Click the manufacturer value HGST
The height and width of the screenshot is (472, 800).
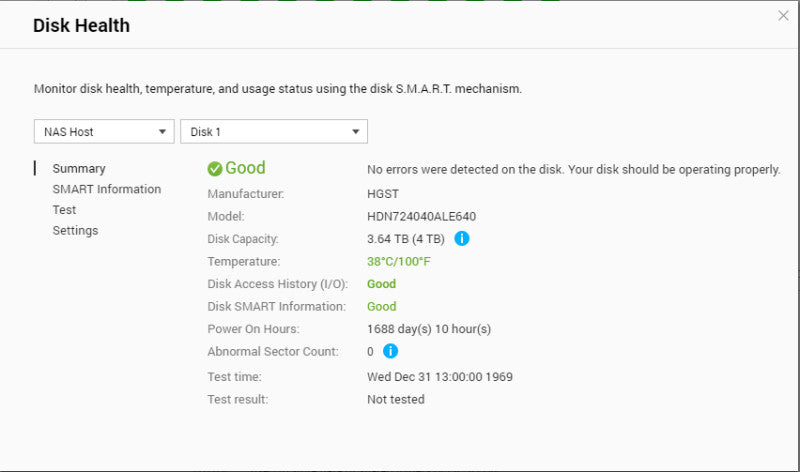point(383,194)
